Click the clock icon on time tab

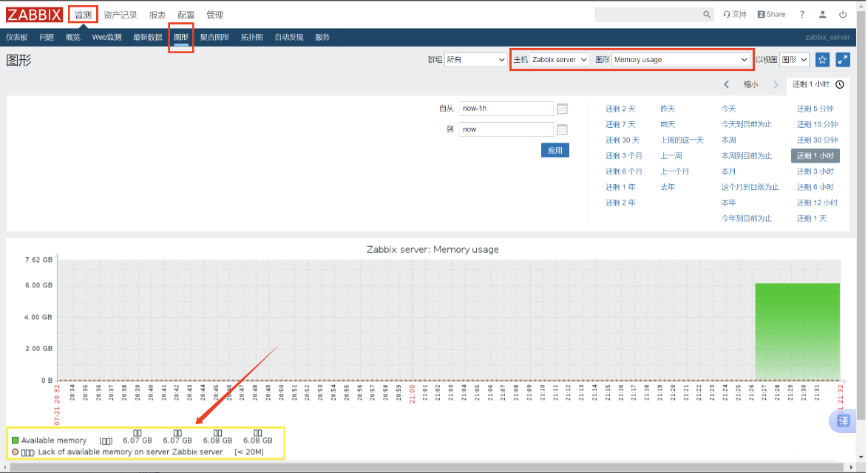840,85
